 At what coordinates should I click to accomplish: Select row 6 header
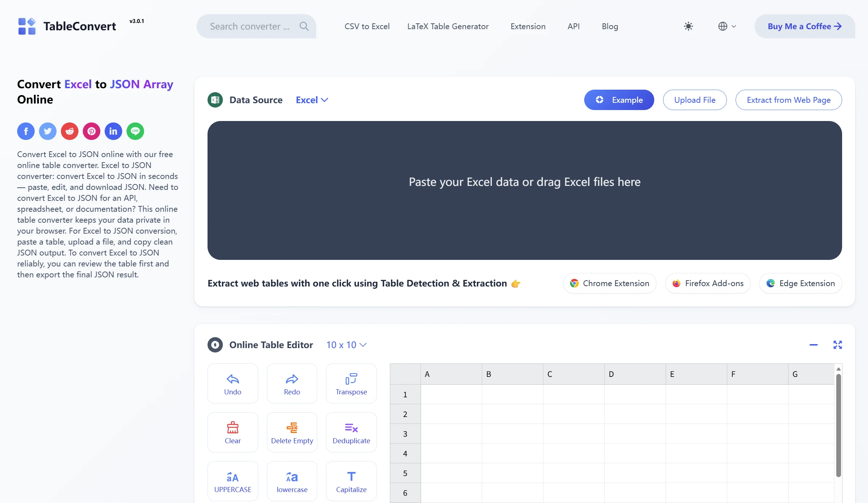(405, 493)
